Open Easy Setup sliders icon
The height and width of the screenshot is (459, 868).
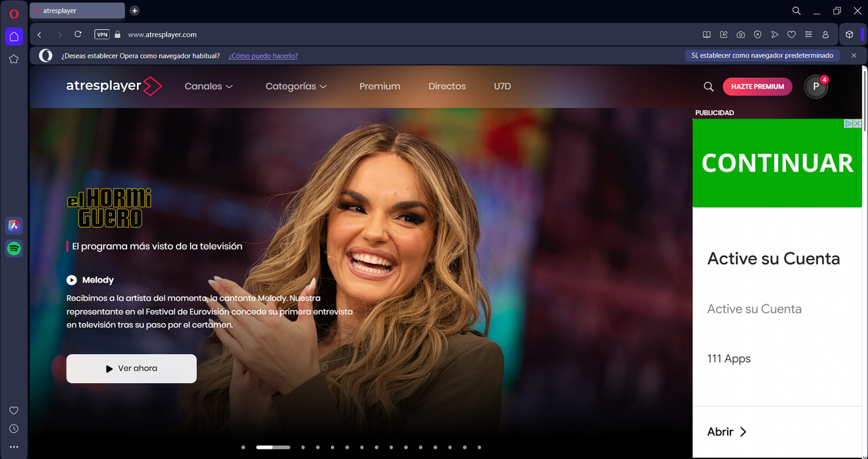pos(808,35)
